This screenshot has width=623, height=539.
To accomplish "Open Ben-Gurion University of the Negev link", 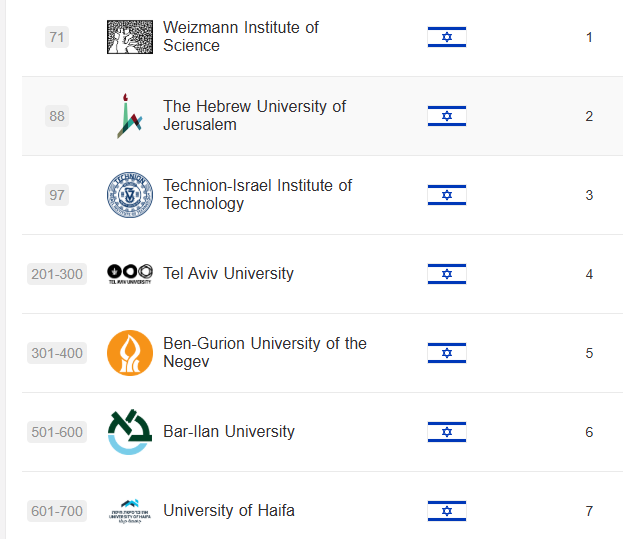I will click(x=264, y=352).
